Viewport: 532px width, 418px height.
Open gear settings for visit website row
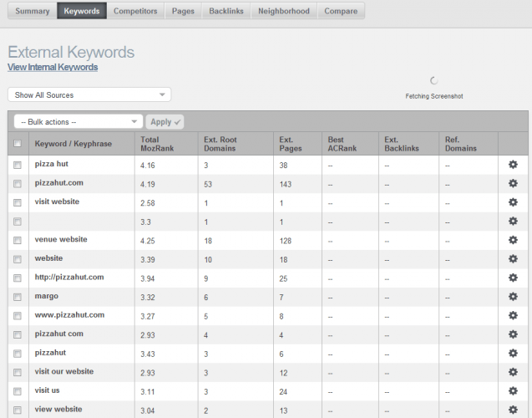pos(513,202)
